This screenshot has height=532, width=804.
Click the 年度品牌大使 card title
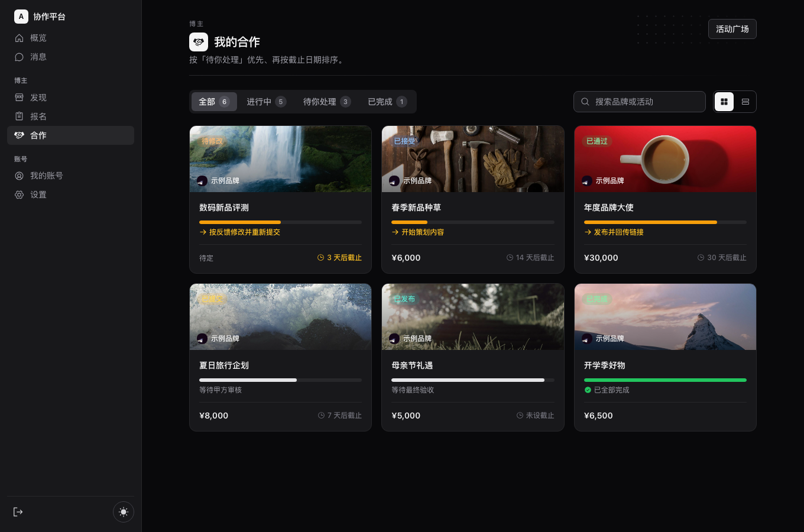coord(609,207)
